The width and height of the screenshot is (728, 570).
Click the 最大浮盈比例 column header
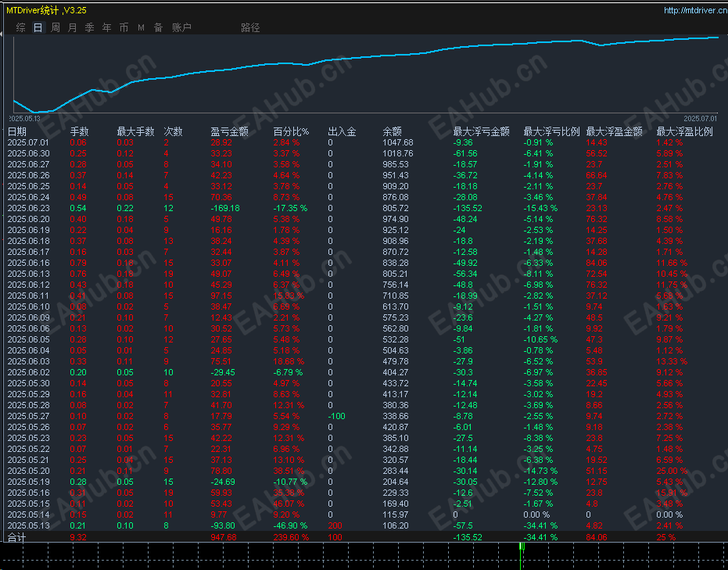click(684, 132)
